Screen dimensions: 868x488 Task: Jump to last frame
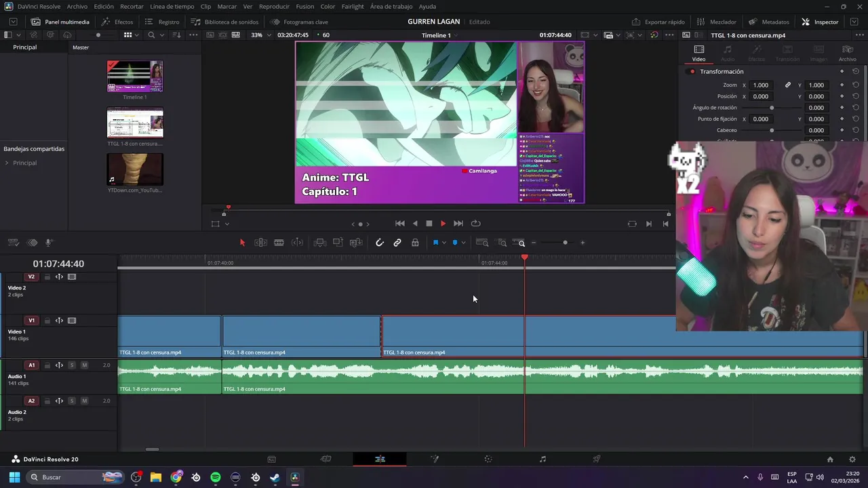coord(458,224)
